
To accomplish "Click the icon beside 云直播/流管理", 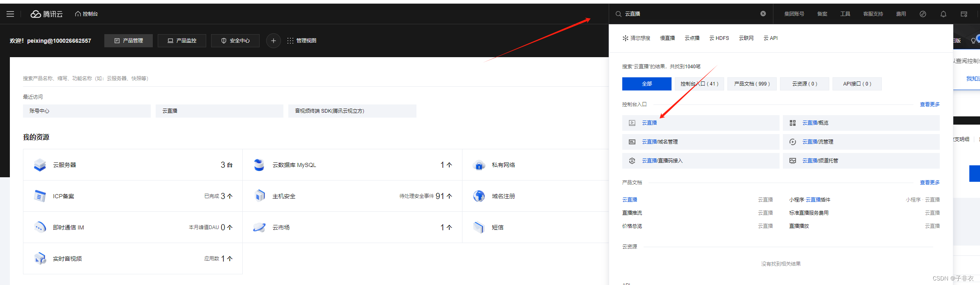I will point(793,142).
